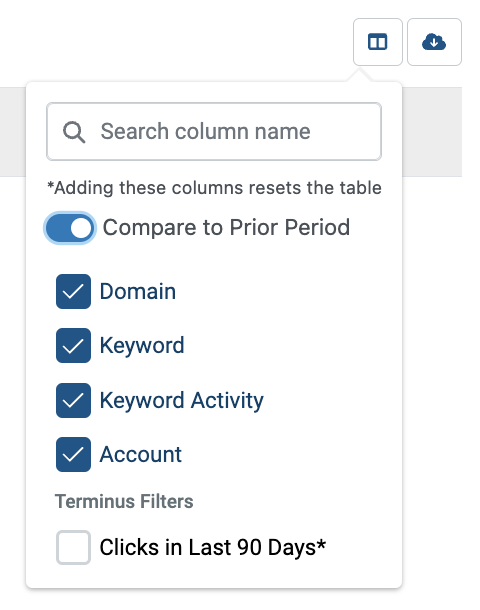Click the Keyword Activity label
The height and width of the screenshot is (610, 480).
[182, 400]
